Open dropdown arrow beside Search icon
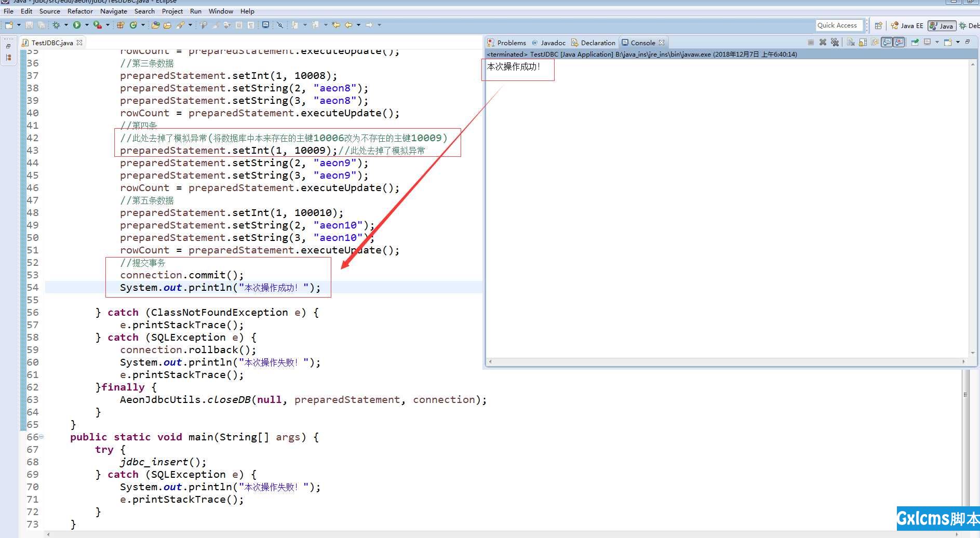The image size is (980, 538). [190, 25]
